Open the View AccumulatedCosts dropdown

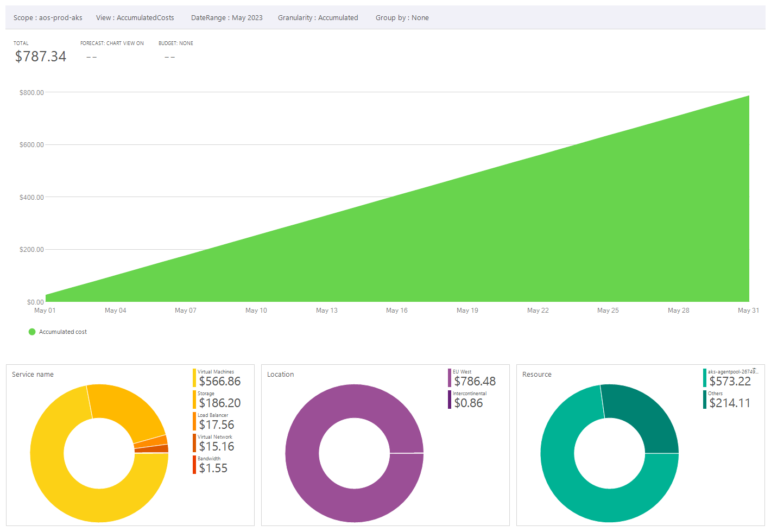pyautogui.click(x=135, y=17)
